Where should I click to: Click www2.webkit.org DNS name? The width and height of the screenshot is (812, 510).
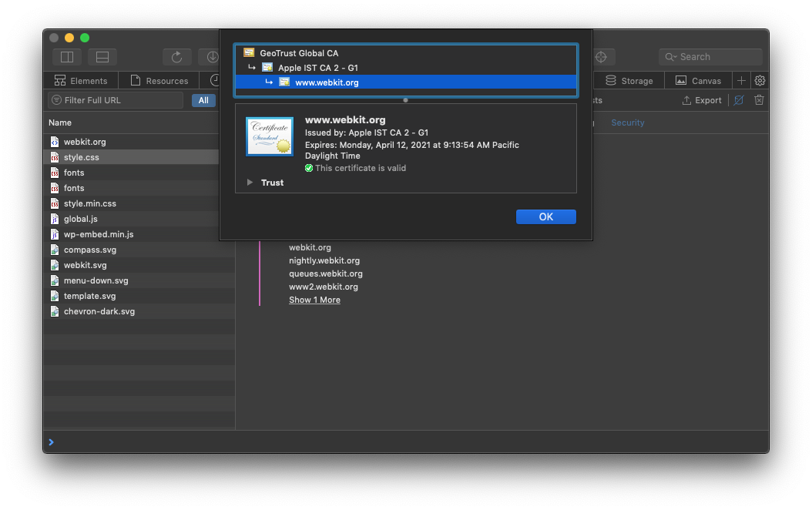(x=323, y=287)
